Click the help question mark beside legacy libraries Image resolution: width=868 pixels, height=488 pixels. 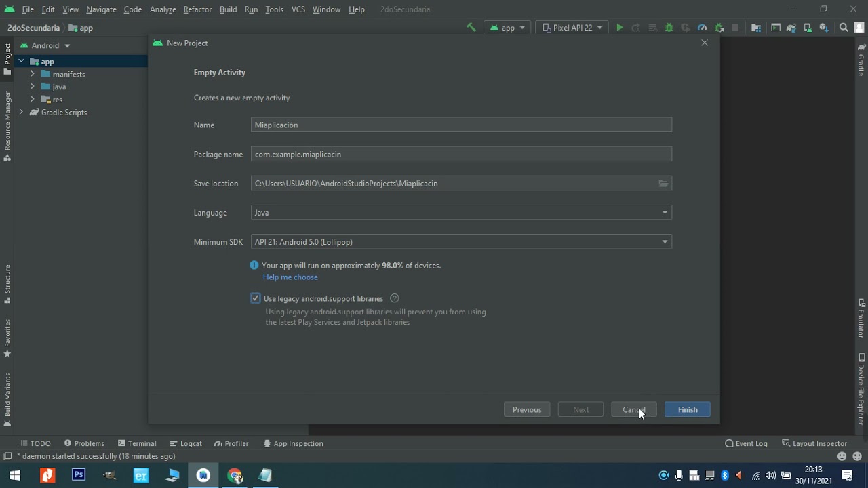[x=395, y=298]
